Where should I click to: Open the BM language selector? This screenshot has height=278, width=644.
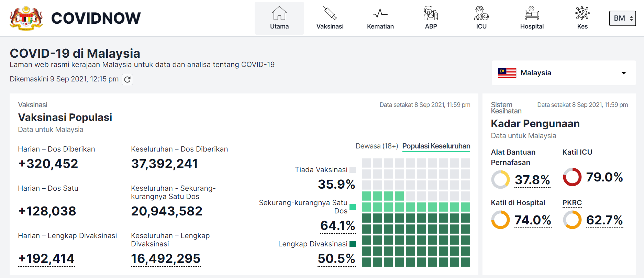622,18
